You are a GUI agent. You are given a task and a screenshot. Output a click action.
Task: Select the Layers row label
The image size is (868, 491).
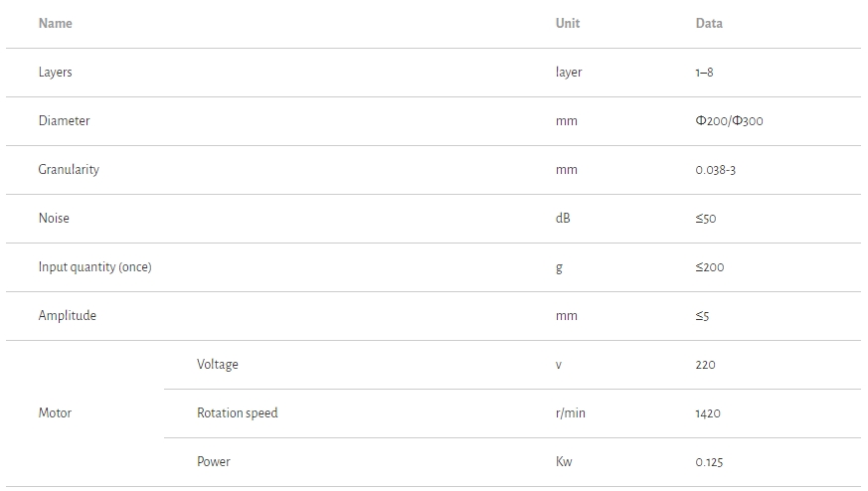click(x=56, y=73)
